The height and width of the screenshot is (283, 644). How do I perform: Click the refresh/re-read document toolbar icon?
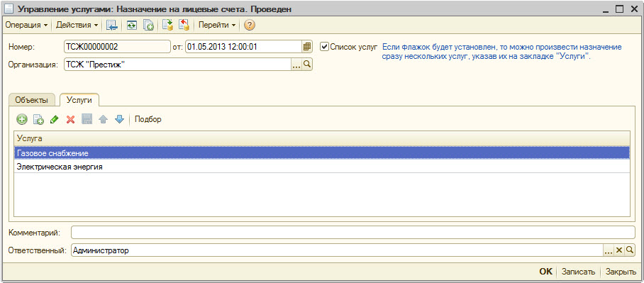131,25
